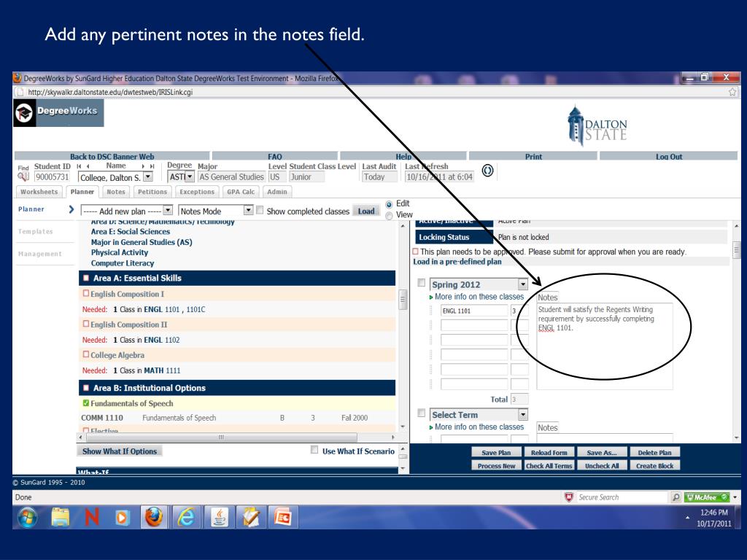Viewport: 747px width, 560px height.
Task: Open the GPA Calc tab
Action: coord(241,192)
